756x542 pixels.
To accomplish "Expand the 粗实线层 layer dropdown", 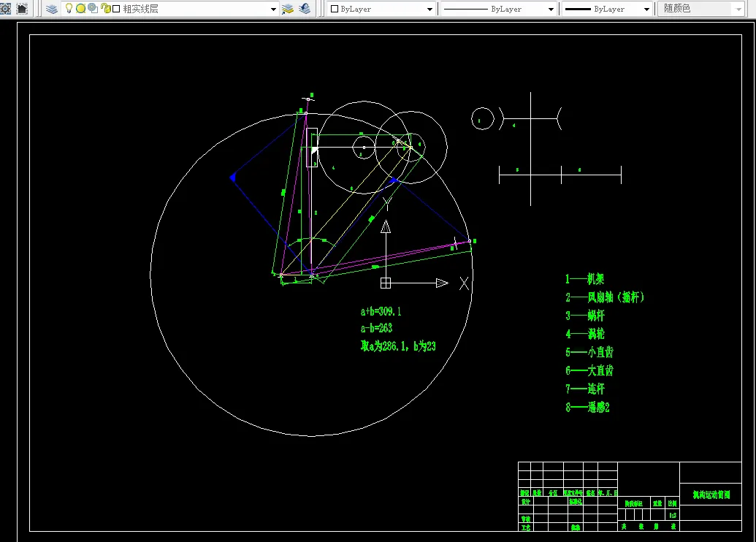I will click(x=273, y=9).
